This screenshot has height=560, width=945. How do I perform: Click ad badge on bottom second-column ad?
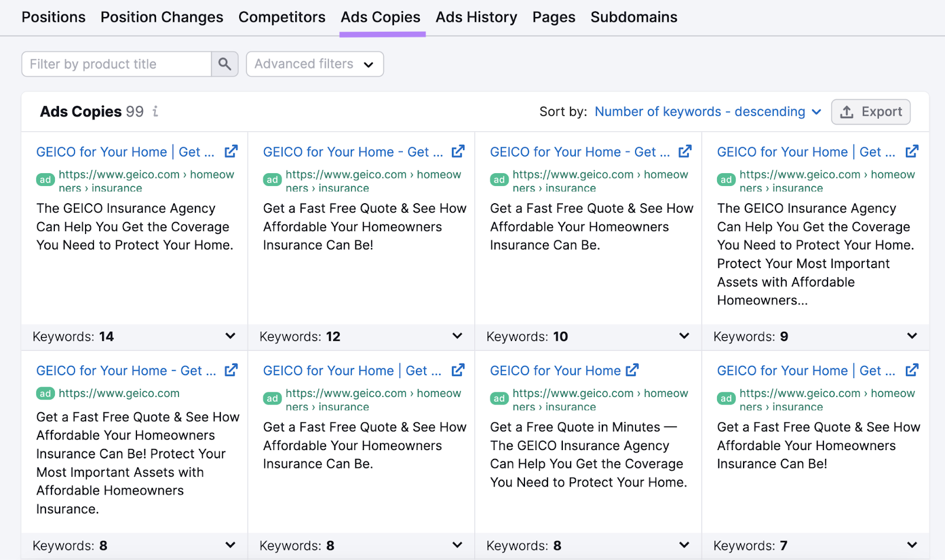pos(272,398)
